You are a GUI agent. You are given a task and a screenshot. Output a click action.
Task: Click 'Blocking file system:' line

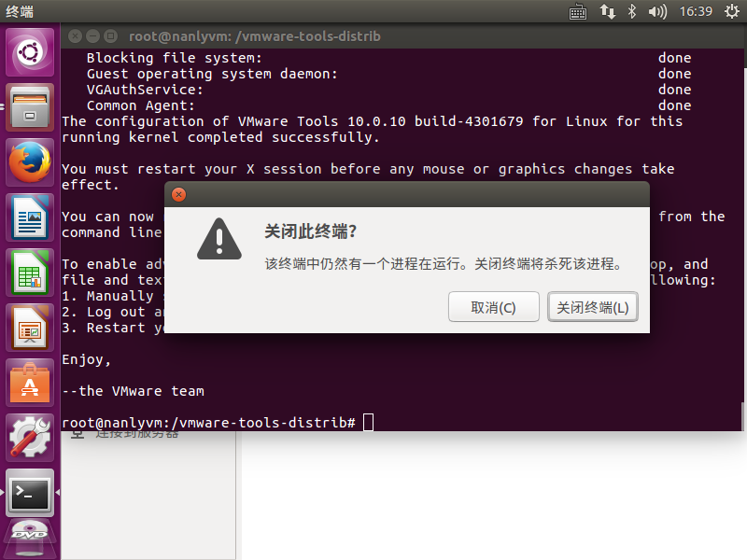click(x=175, y=58)
